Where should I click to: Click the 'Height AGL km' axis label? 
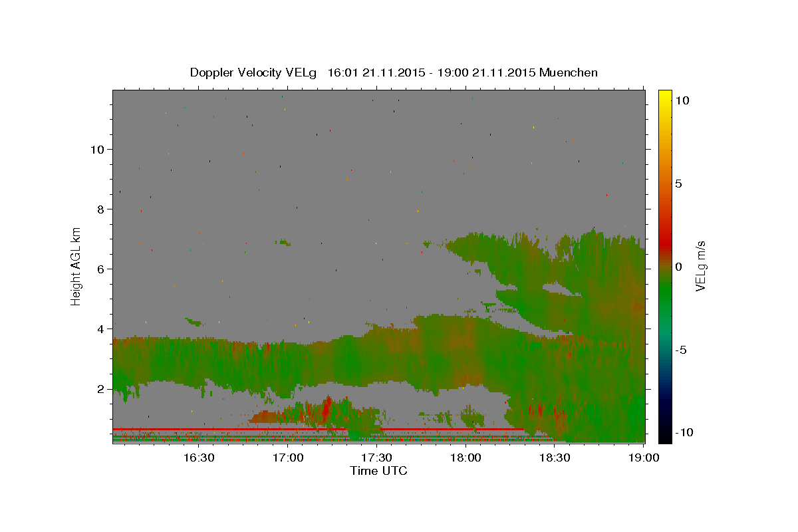coord(76,266)
